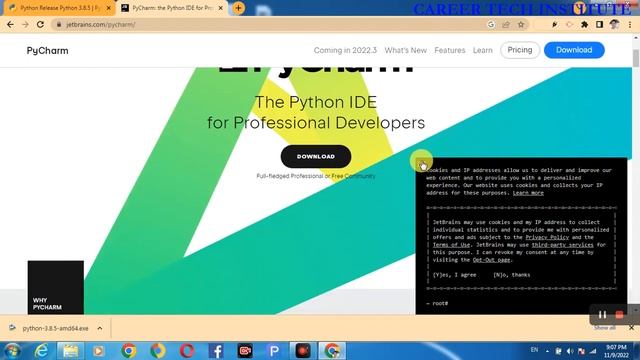
Task: Focus the address bar showing jetbrains.com/pycharm
Action: pyautogui.click(x=269, y=24)
